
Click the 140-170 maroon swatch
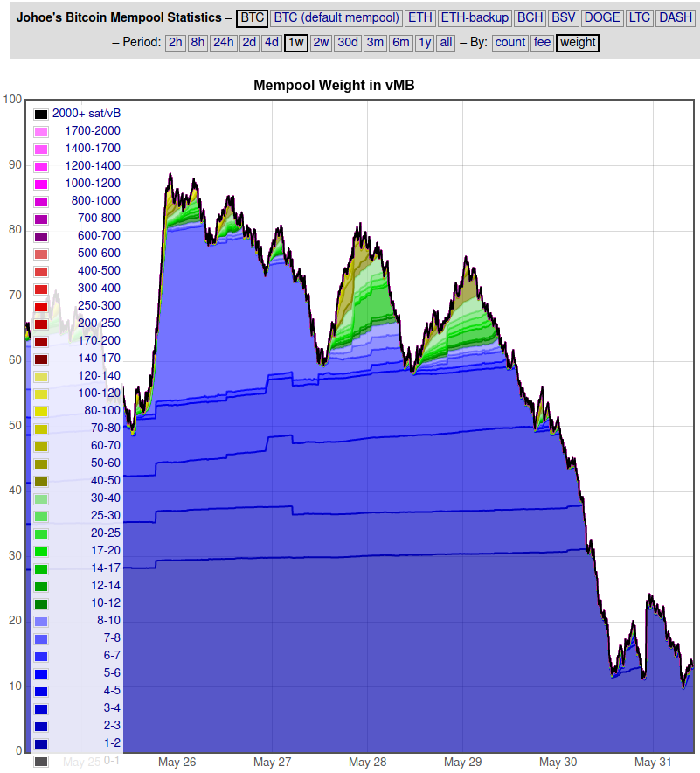pyautogui.click(x=41, y=359)
